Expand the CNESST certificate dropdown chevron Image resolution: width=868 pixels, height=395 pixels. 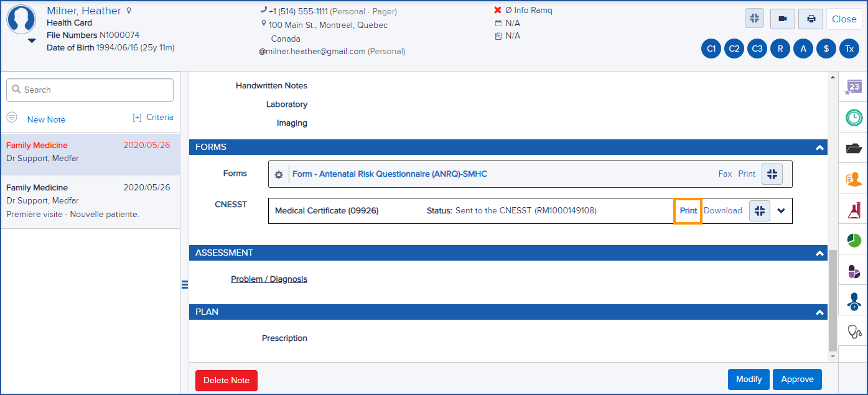[x=782, y=210]
